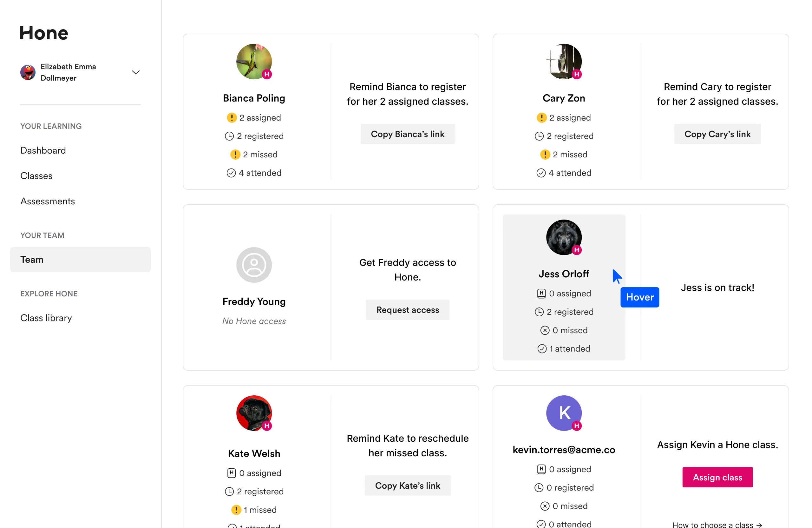The width and height of the screenshot is (812, 528).
Task: Click Get Freddy access to Hone text
Action: tap(407, 270)
